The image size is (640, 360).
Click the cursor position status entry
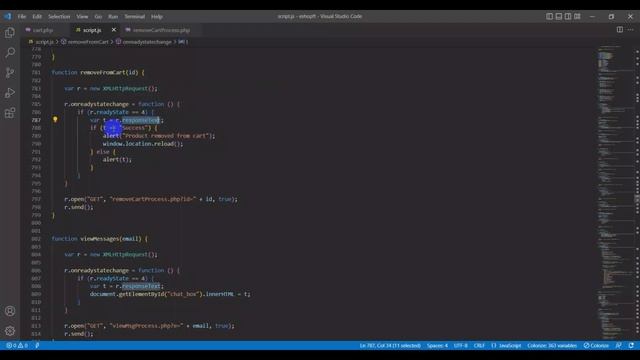[390, 345]
